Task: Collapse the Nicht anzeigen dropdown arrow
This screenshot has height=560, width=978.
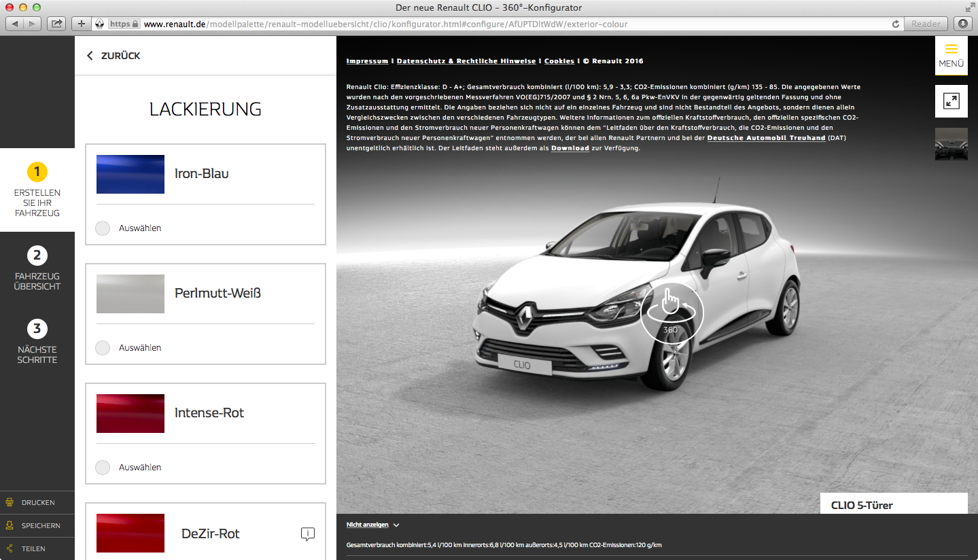Action: tap(396, 525)
